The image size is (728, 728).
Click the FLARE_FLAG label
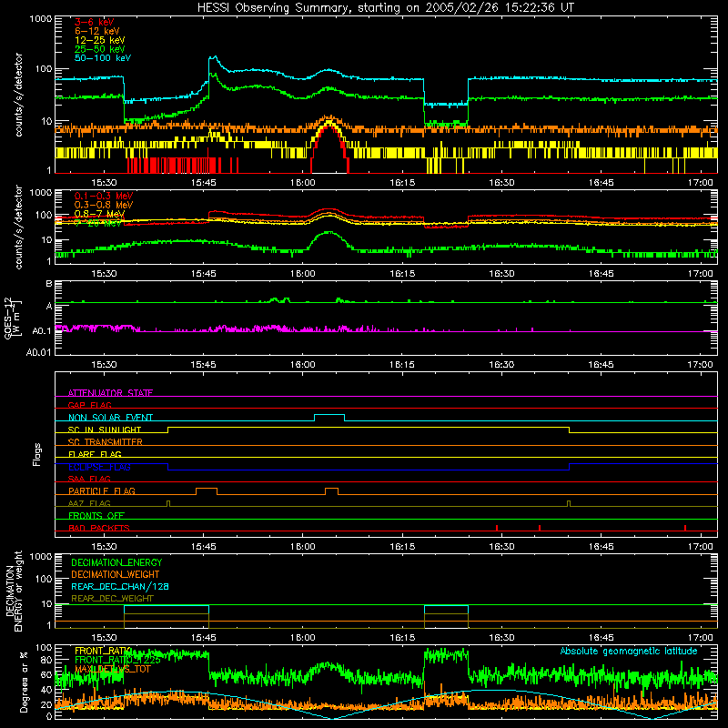coord(95,454)
